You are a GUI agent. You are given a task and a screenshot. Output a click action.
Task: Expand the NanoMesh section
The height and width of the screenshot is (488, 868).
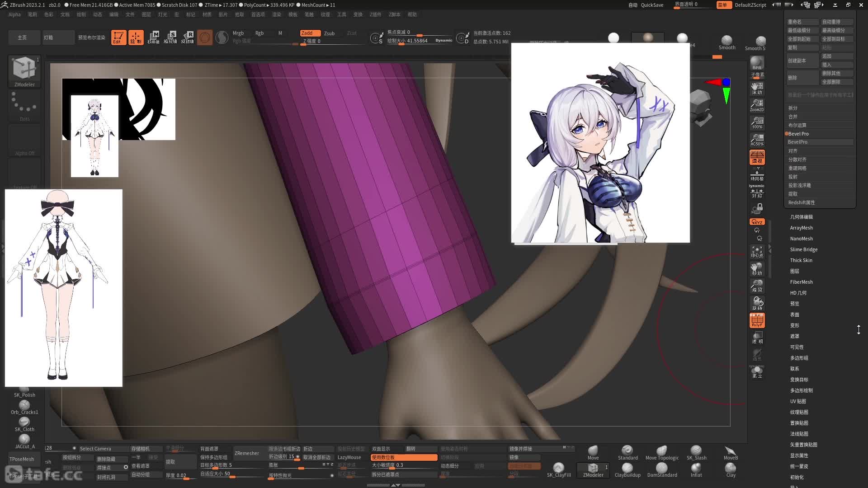[x=801, y=239]
